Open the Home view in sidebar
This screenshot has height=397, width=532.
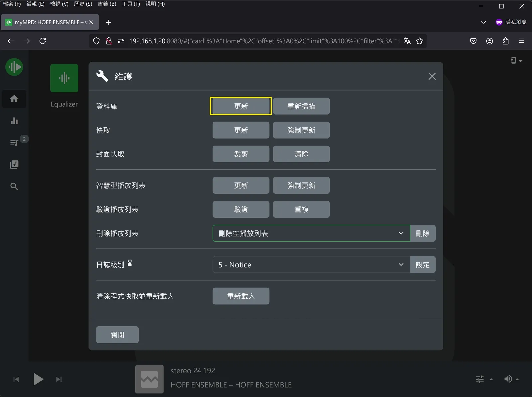[x=14, y=99]
